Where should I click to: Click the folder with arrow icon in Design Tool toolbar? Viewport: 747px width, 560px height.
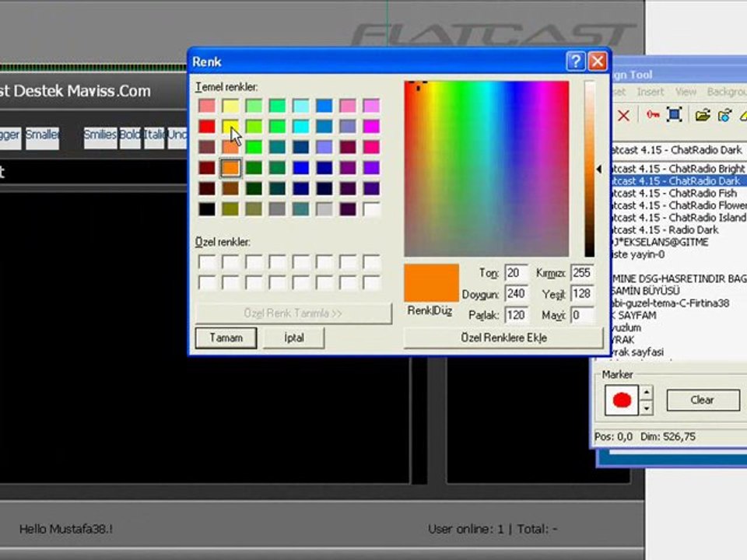pyautogui.click(x=724, y=115)
